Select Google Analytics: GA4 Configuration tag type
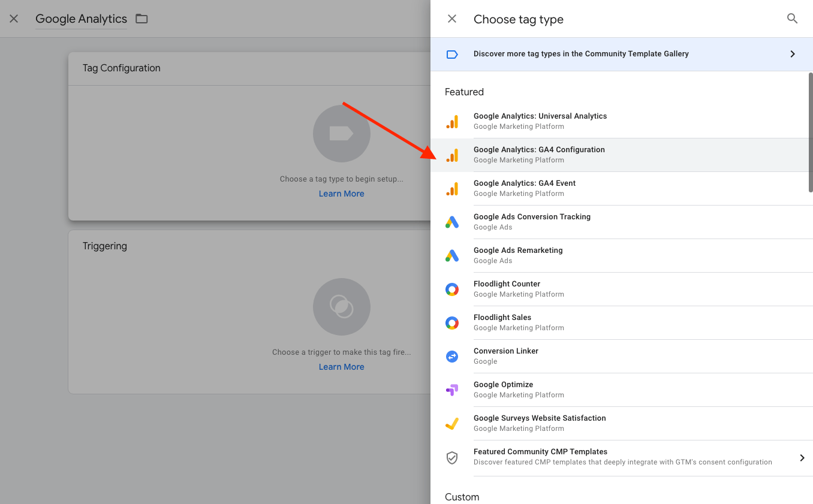813x504 pixels. pos(622,155)
